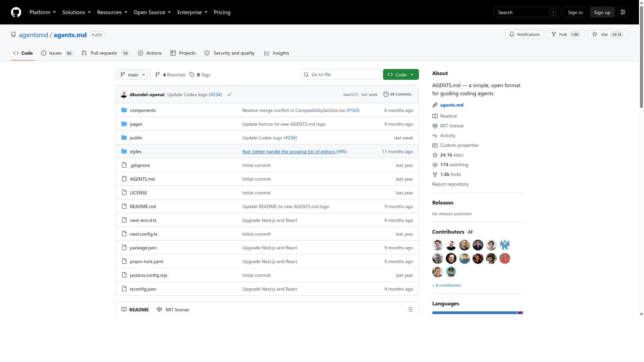
Task: Click the Pricing link
Action: pyautogui.click(x=222, y=12)
